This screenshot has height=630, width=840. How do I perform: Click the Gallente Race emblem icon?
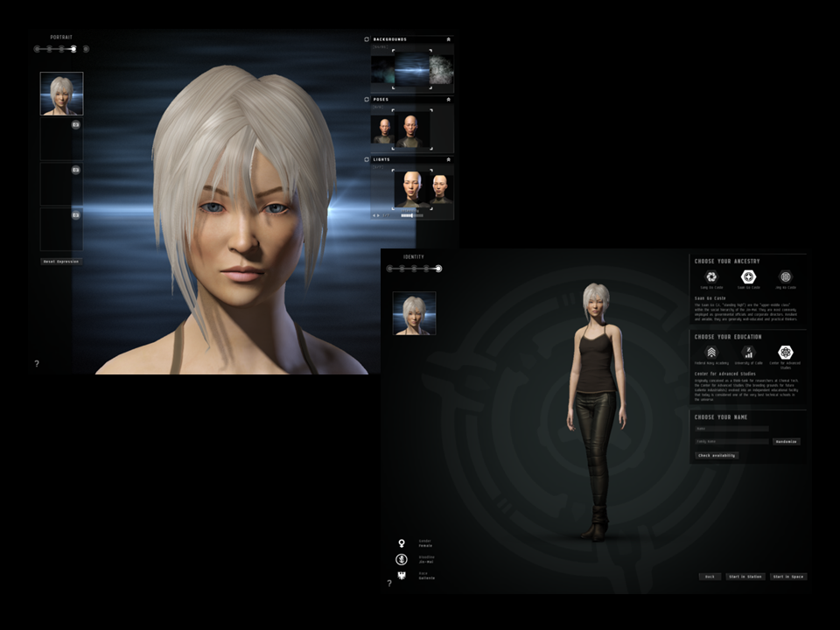point(402,576)
